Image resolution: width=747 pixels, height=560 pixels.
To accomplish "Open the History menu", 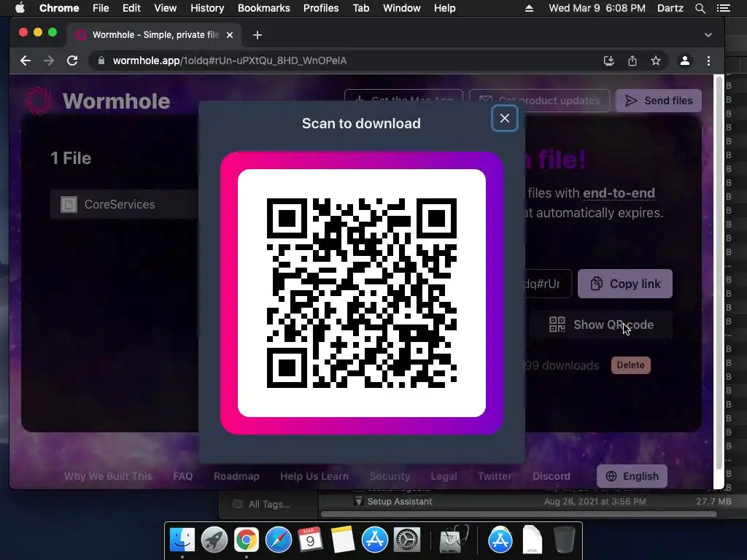I will pyautogui.click(x=207, y=8).
